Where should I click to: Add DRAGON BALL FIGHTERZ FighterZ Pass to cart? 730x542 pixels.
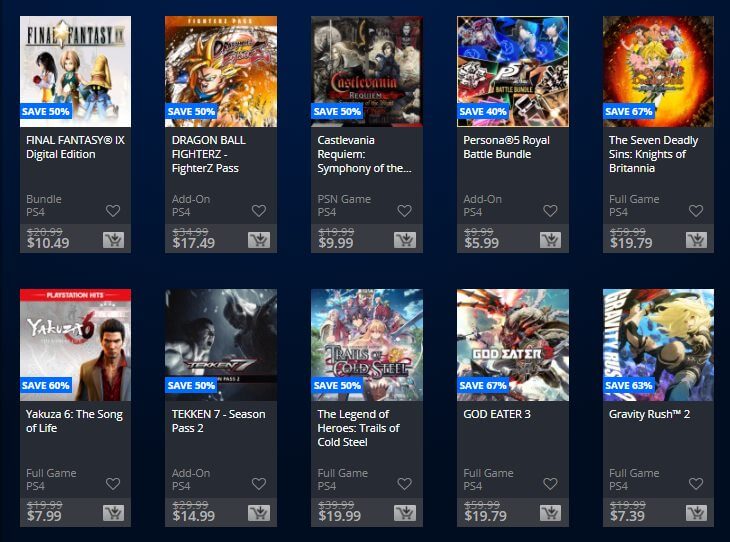point(259,240)
